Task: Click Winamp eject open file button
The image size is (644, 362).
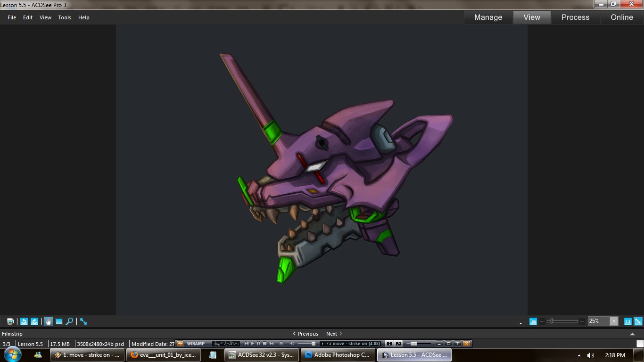Action: pyautogui.click(x=281, y=344)
